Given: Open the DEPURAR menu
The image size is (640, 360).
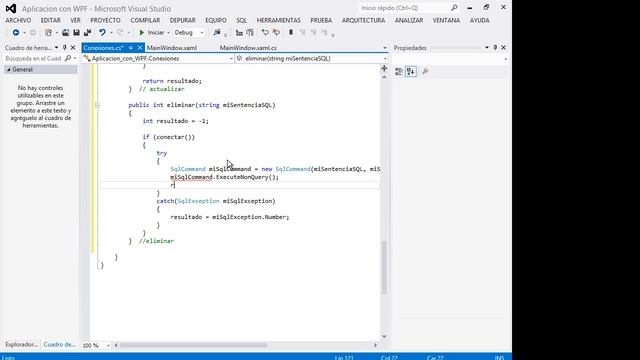Looking at the screenshot, I should click(182, 20).
